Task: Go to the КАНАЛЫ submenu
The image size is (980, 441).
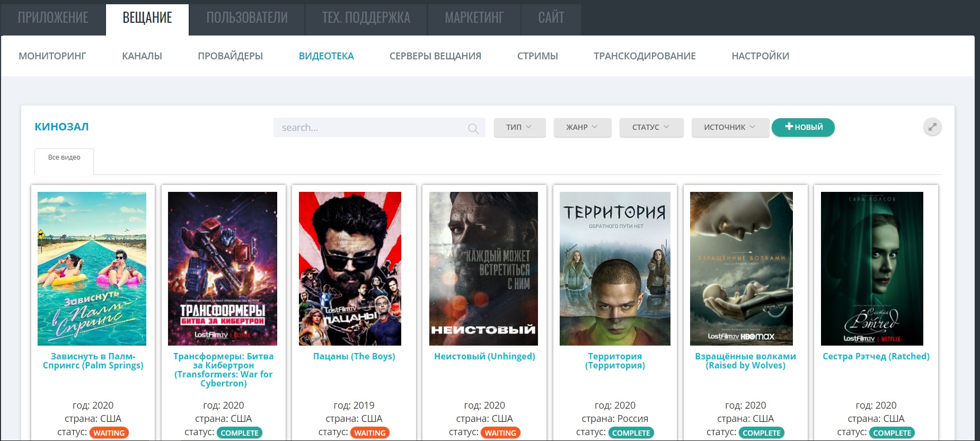Action: [x=142, y=56]
